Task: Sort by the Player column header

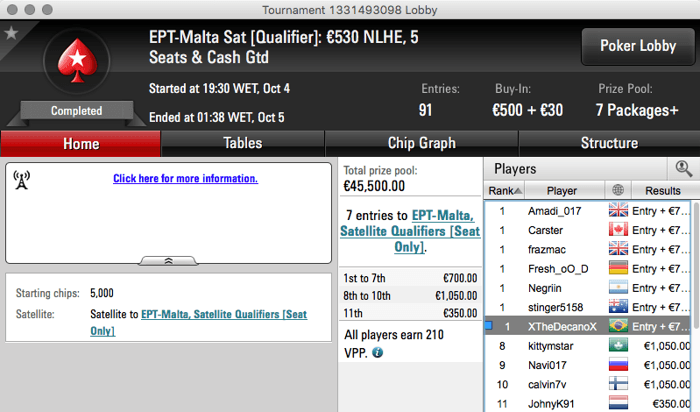Action: pyautogui.click(x=564, y=191)
